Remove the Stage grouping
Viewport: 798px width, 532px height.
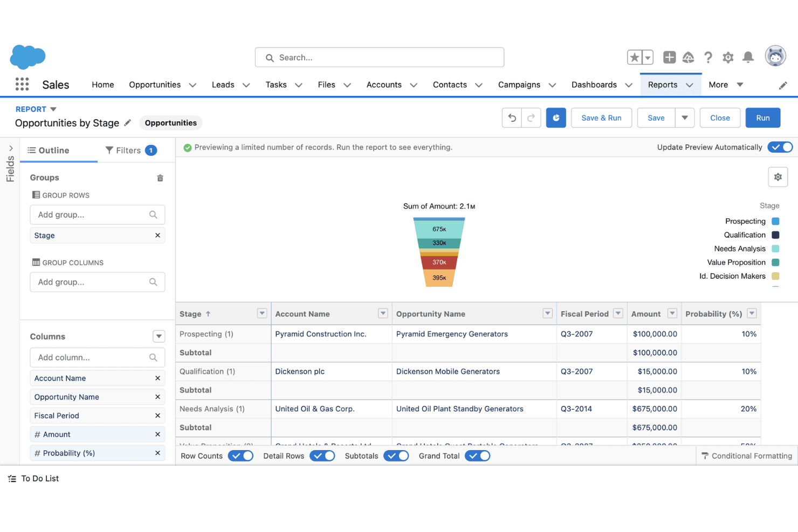pyautogui.click(x=157, y=236)
